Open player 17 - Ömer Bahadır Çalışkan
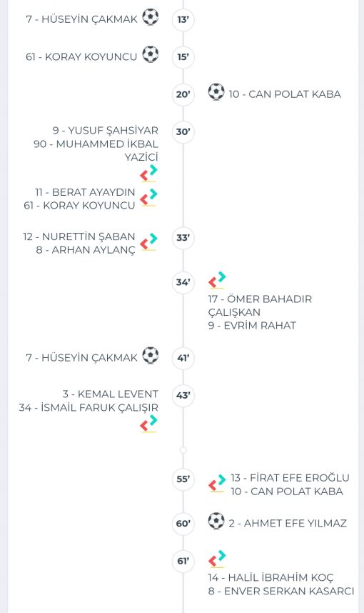364x613 pixels. (x=260, y=306)
